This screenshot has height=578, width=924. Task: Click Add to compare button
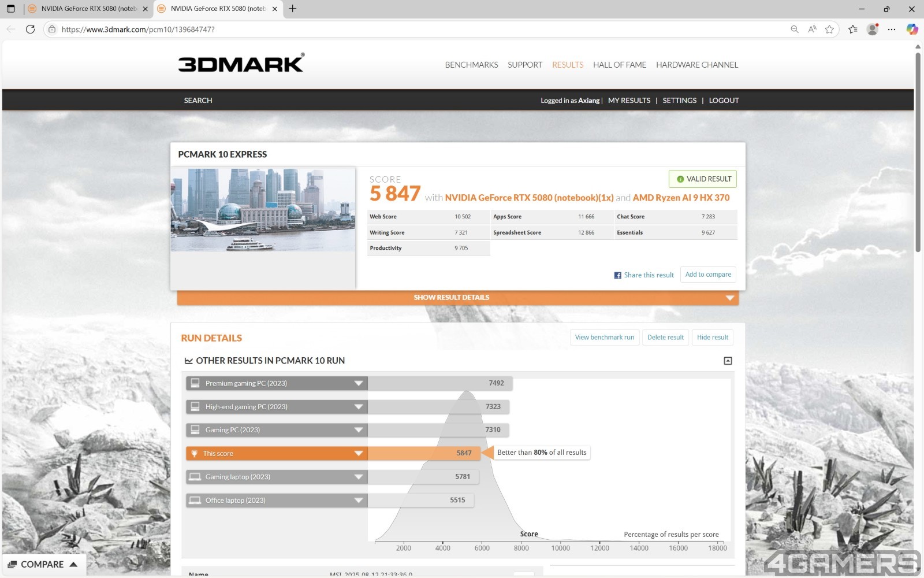click(x=708, y=275)
